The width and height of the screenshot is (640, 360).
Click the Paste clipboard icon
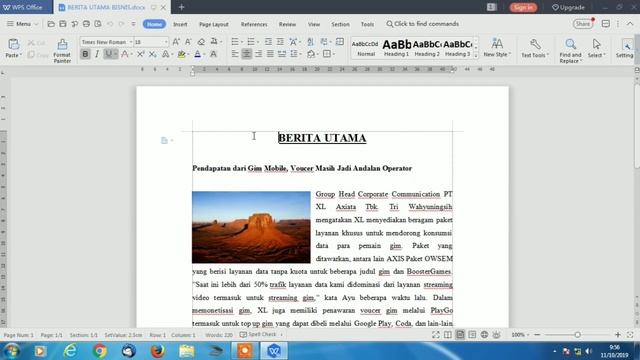tap(13, 44)
